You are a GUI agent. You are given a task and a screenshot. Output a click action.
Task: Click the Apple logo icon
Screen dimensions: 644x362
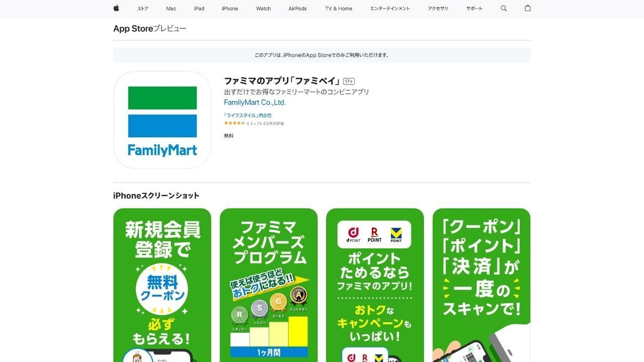[116, 8]
